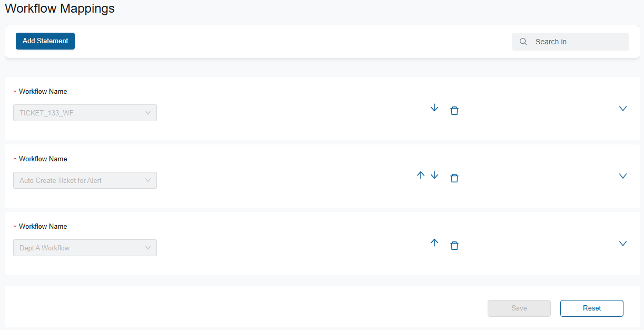The height and width of the screenshot is (330, 644).
Task: Open the TICKET_133_WF workflow name dropdown
Action: pyautogui.click(x=85, y=113)
